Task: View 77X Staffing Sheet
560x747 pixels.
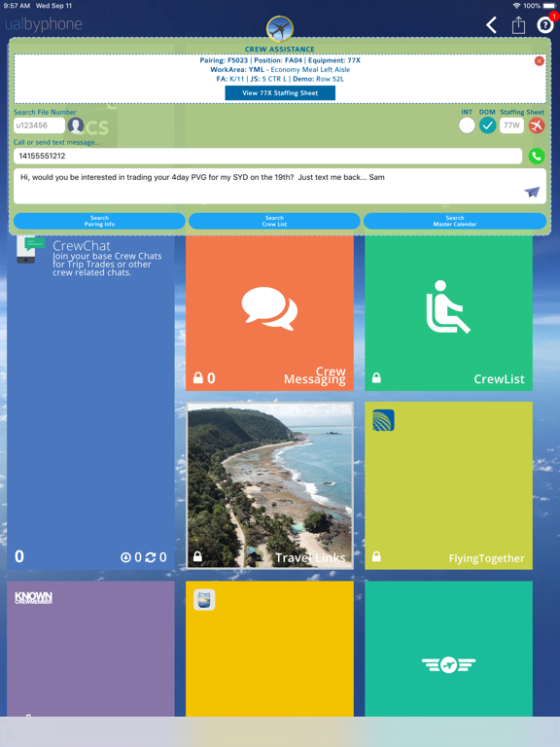Action: pyautogui.click(x=280, y=93)
